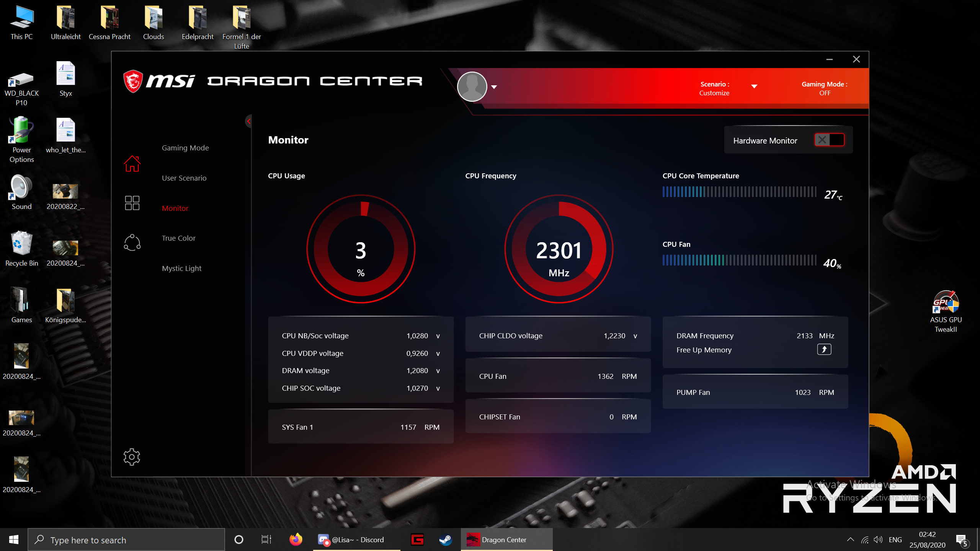
Task: Click the circular Live Update icon
Action: pyautogui.click(x=132, y=243)
